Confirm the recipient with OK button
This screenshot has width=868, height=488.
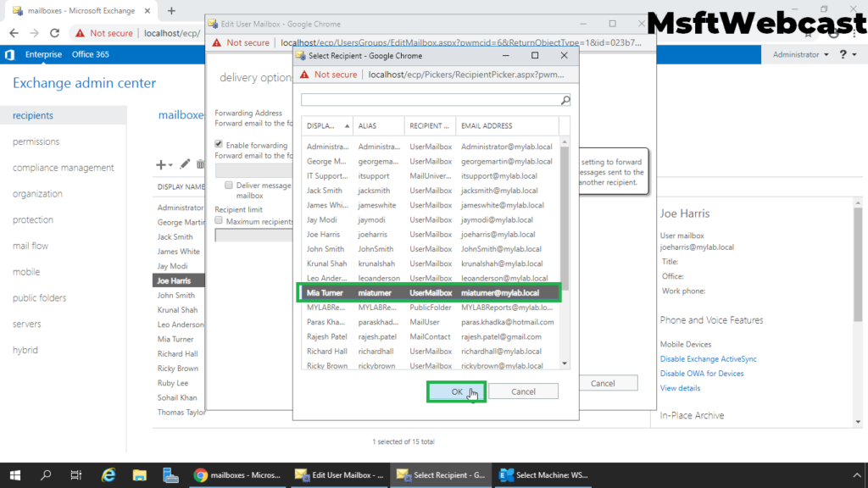pos(456,391)
